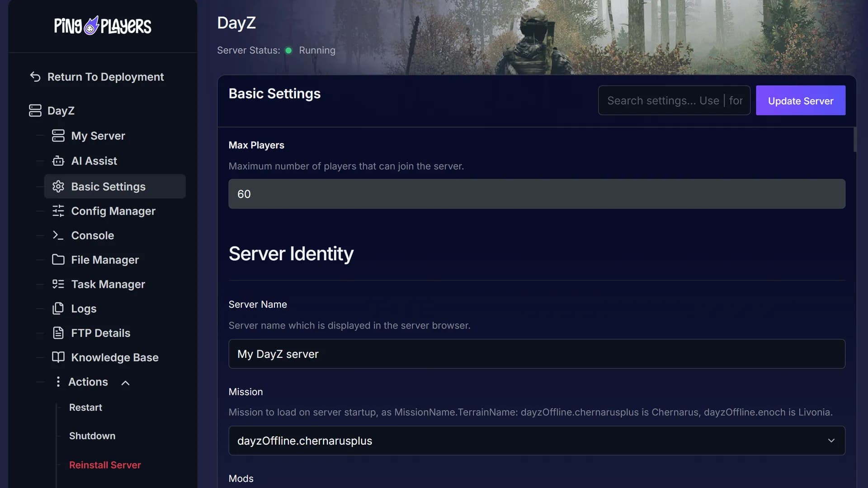Click the Config Manager sliders icon

[x=58, y=211]
